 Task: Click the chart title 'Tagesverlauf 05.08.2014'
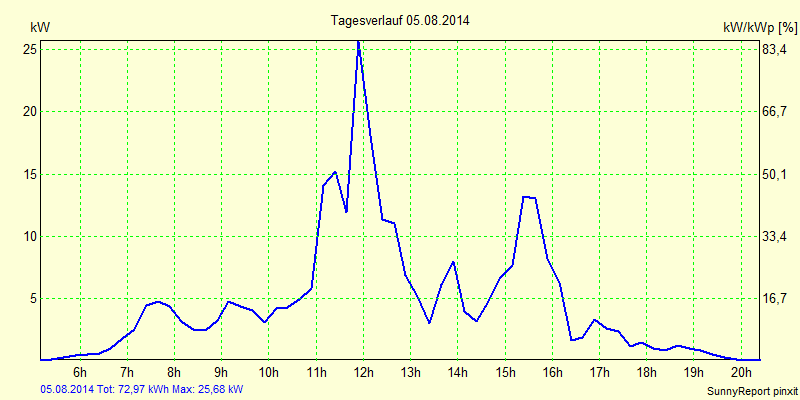pyautogui.click(x=401, y=20)
